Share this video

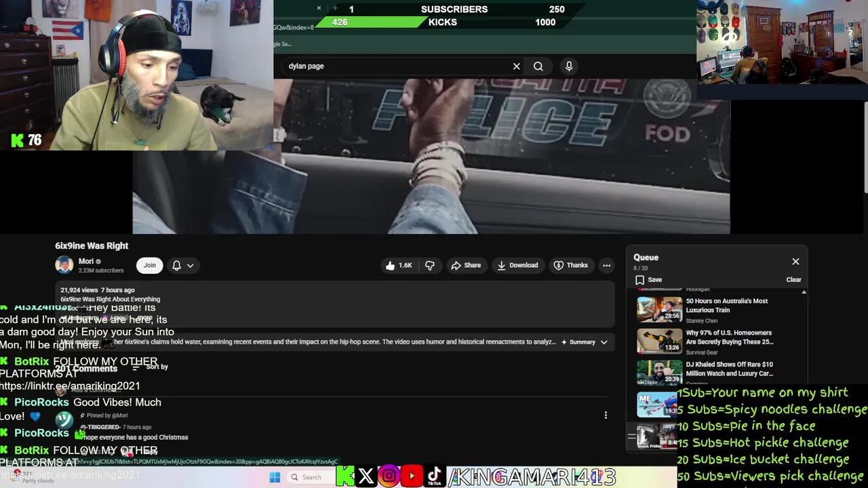pyautogui.click(x=466, y=266)
